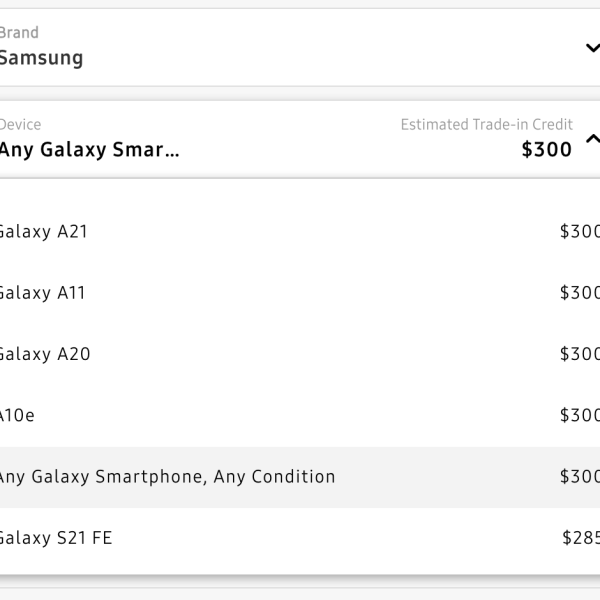Pick Galaxy A20 device option
The height and width of the screenshot is (600, 600).
pos(44,354)
